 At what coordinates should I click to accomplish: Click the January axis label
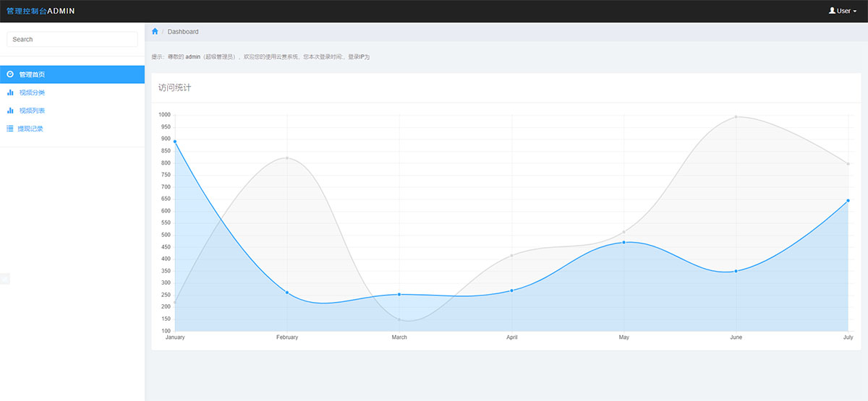click(175, 337)
